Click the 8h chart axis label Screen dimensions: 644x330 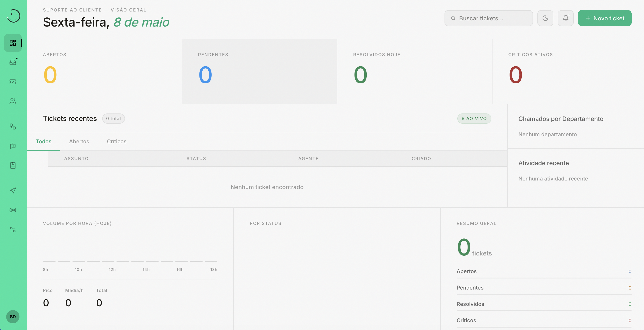pyautogui.click(x=45, y=269)
